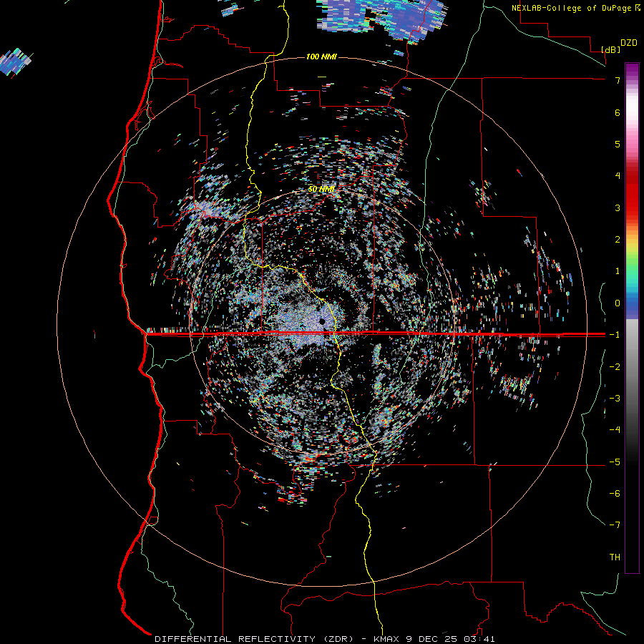Click the NEXLAB-College of DuPage label
The width and height of the screenshot is (644, 644).
coord(572,8)
